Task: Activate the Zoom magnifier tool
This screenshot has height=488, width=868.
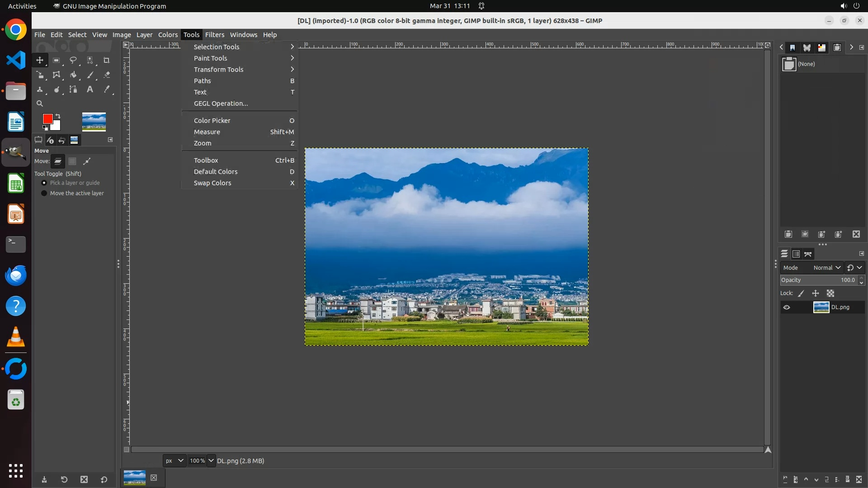Action: click(x=40, y=103)
